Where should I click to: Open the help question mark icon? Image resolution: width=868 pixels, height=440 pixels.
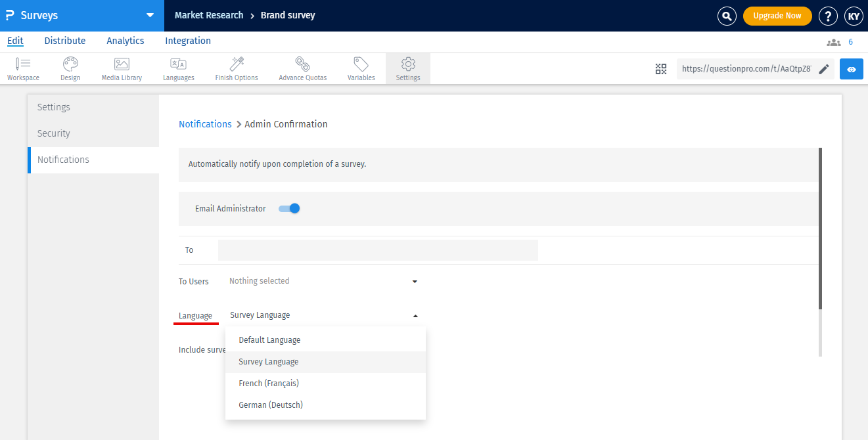(829, 16)
